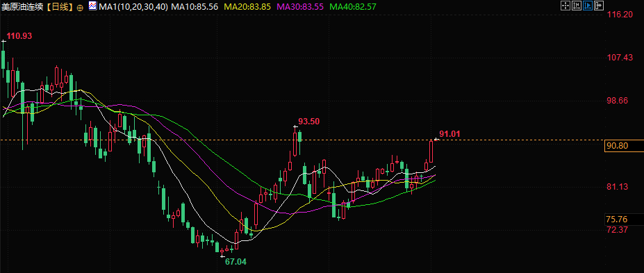Screen dimensions: 644x273
Task: Click the 美原油连续 instrument title
Action: tap(23, 7)
